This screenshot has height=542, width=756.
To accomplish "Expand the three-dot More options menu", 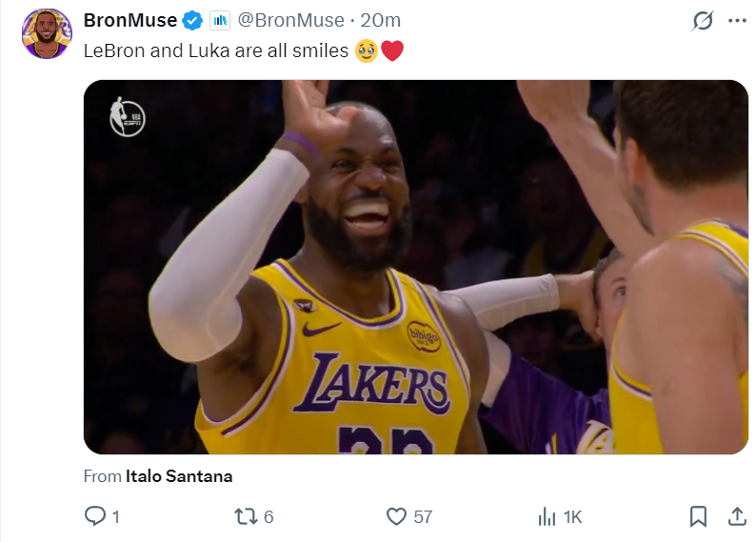I will click(x=737, y=21).
